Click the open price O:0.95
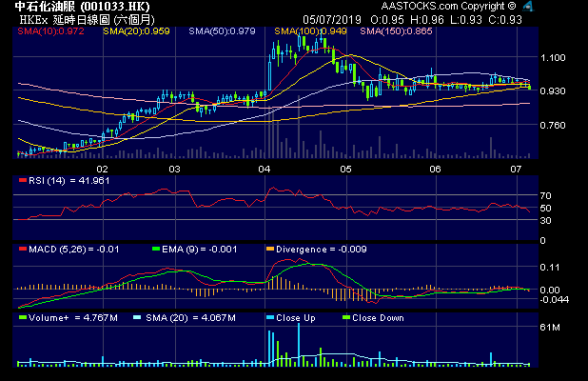 [x=387, y=19]
